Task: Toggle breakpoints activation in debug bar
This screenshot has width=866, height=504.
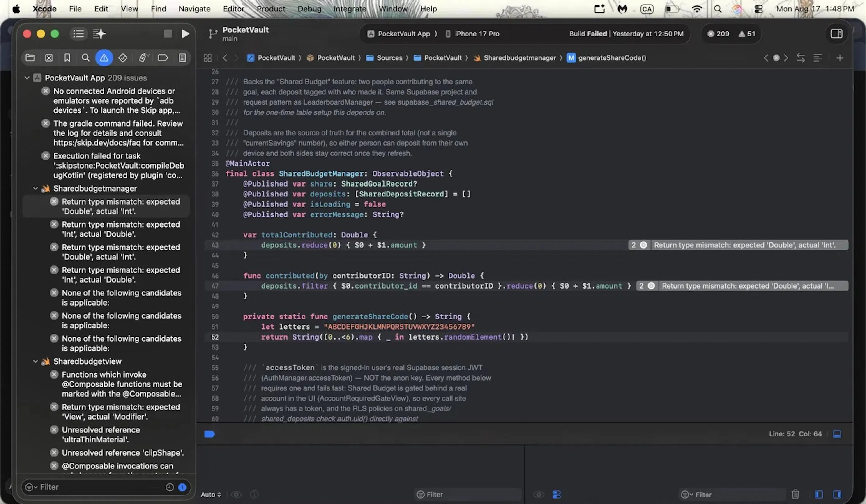Action: click(209, 434)
